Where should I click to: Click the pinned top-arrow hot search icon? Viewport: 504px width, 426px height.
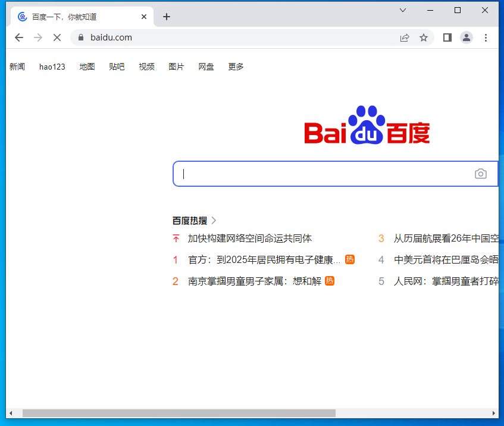(176, 239)
